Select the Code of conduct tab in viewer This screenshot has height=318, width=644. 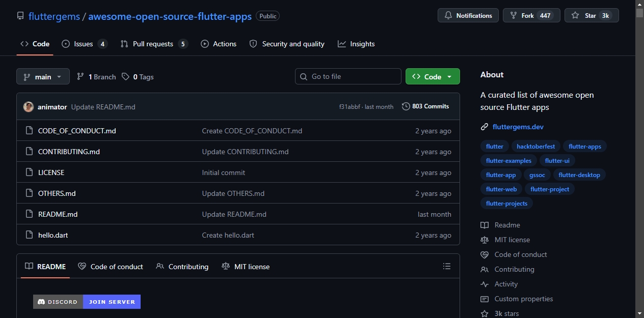111,266
